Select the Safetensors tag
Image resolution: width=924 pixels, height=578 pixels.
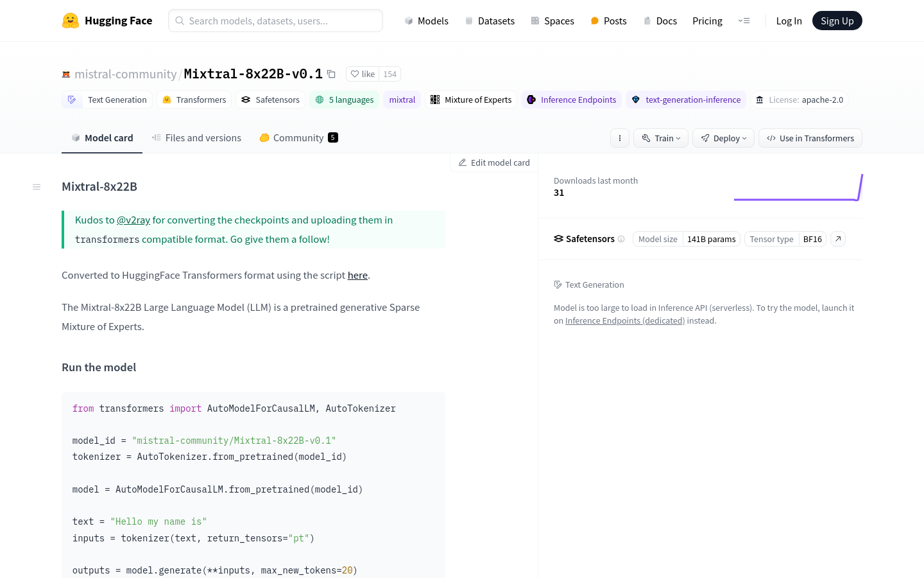[x=270, y=100]
